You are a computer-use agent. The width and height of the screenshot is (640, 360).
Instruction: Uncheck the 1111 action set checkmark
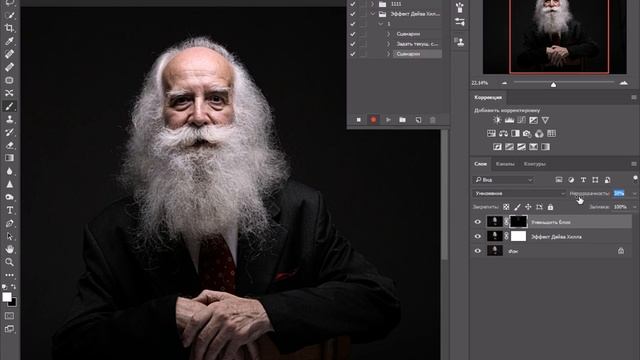[x=353, y=4]
